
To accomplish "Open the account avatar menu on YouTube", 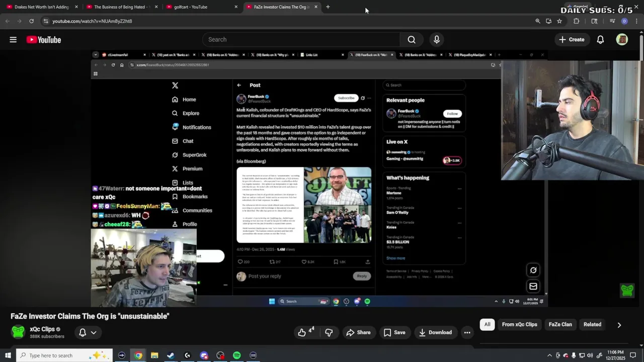I will (622, 40).
